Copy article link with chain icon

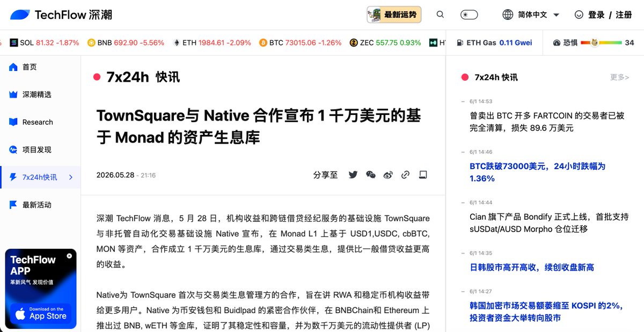click(406, 175)
